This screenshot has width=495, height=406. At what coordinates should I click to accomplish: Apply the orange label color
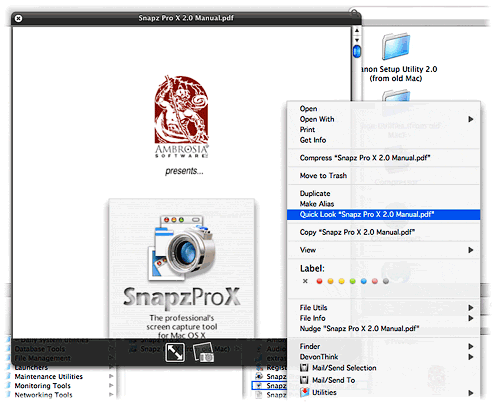(330, 281)
